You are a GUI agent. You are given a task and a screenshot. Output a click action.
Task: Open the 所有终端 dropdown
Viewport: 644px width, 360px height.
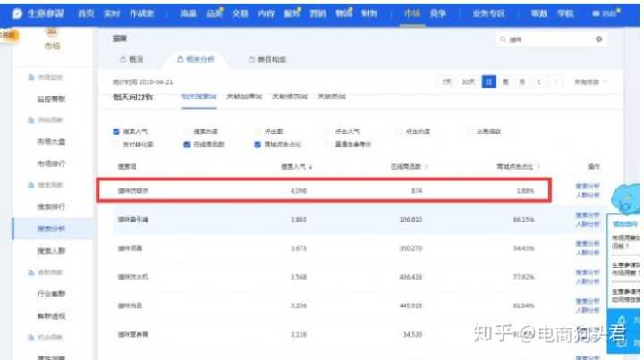click(x=589, y=82)
